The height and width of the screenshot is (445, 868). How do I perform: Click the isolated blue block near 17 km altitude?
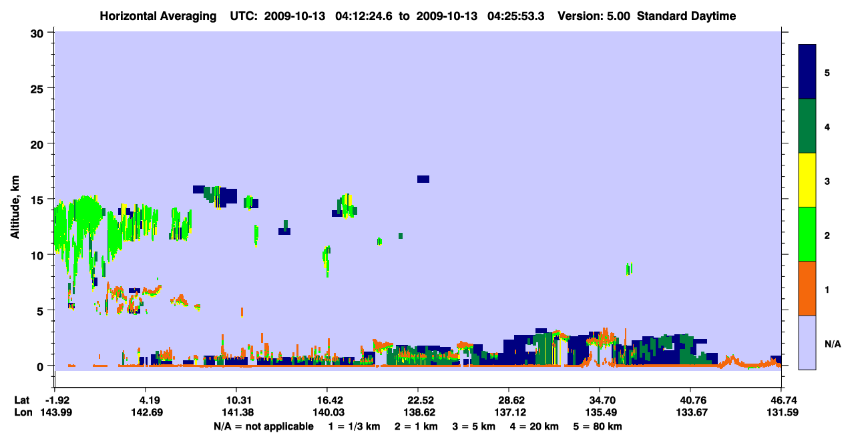click(423, 179)
